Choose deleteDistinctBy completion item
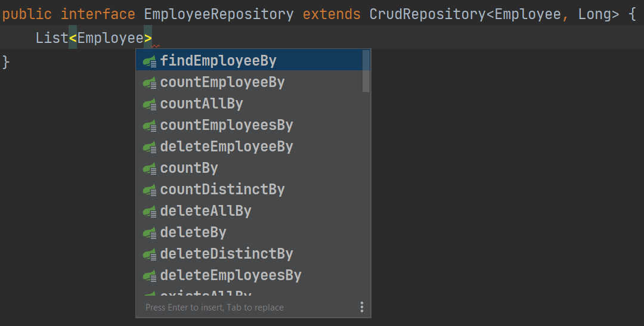 (227, 254)
